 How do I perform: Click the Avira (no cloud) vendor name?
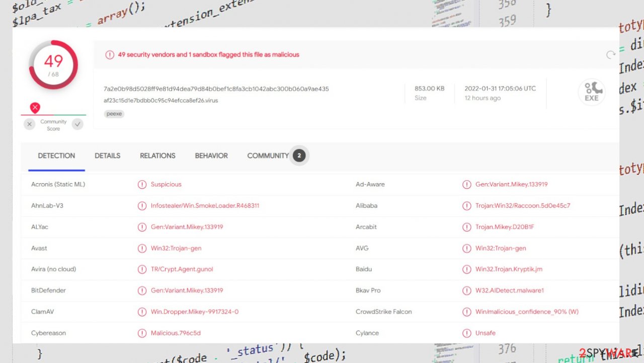53,269
